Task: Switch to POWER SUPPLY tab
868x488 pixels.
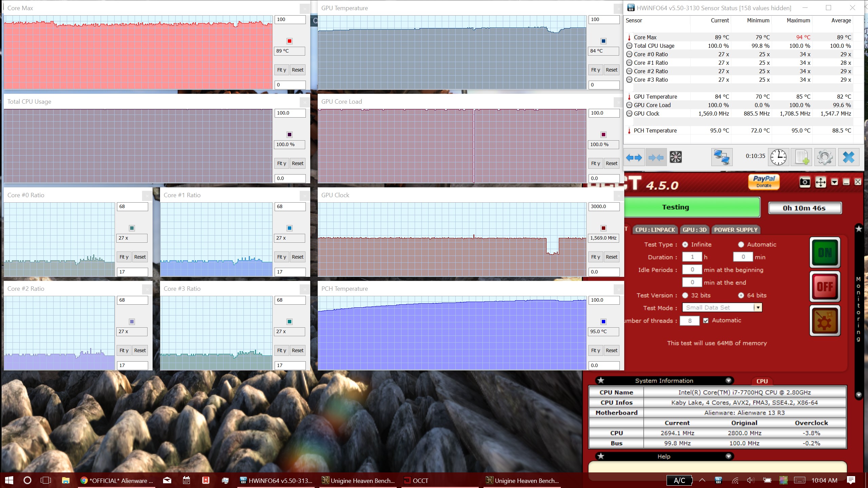Action: click(x=735, y=230)
